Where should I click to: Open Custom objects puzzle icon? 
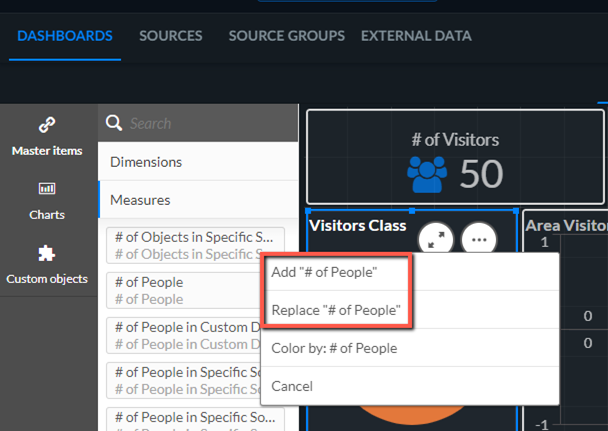click(x=47, y=254)
